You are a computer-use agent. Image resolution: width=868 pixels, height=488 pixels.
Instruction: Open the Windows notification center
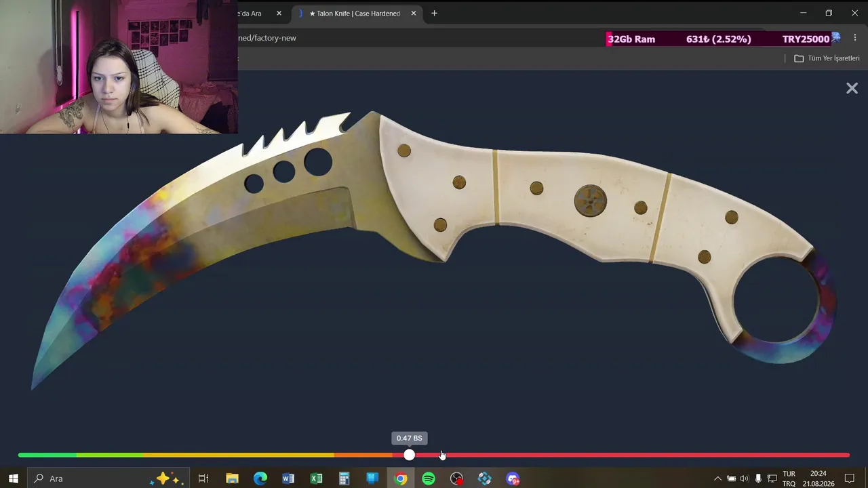(849, 479)
